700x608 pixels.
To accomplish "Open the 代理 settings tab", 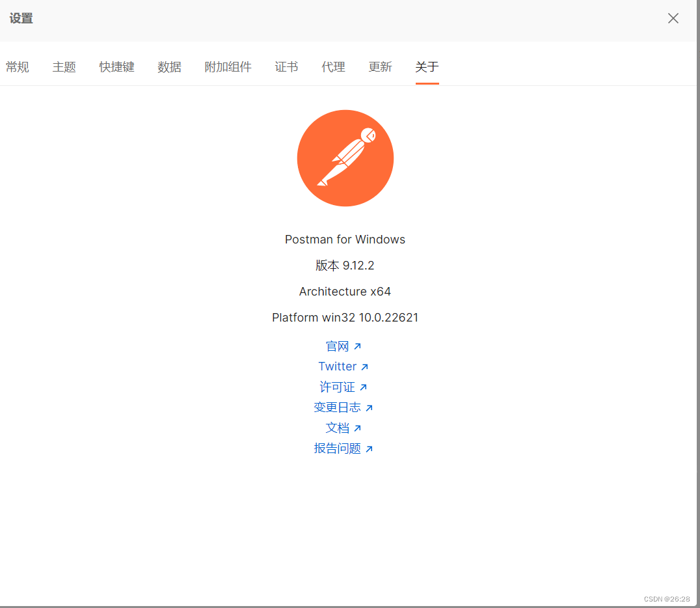I will pyautogui.click(x=333, y=66).
